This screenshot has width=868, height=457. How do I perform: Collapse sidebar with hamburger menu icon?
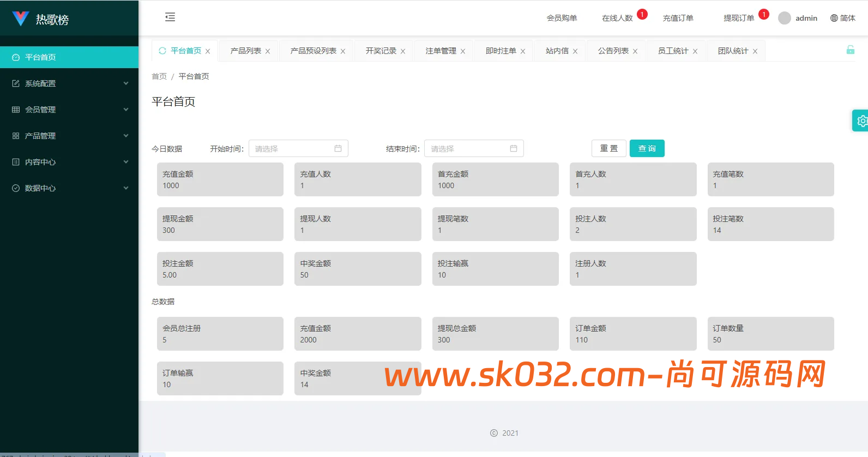pyautogui.click(x=170, y=17)
